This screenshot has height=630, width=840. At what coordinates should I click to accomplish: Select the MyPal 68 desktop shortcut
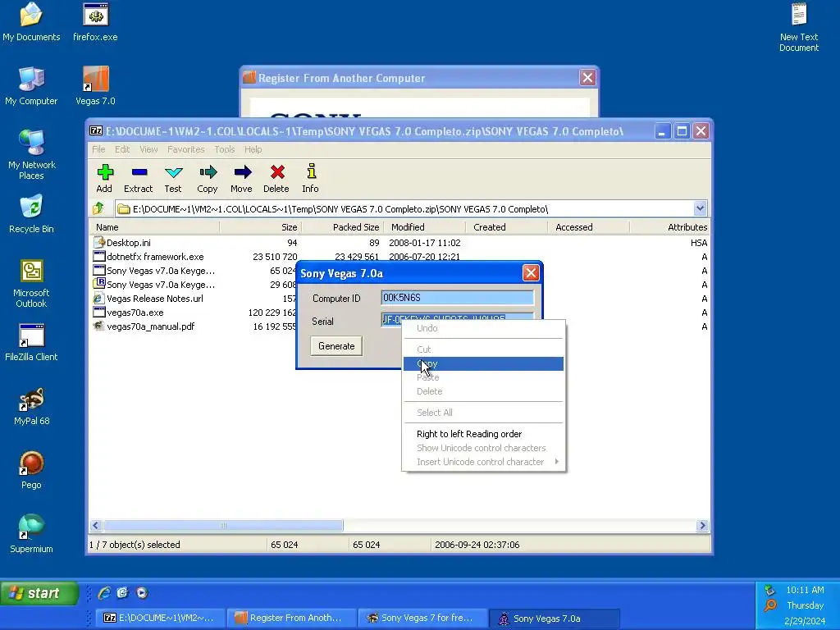point(31,407)
